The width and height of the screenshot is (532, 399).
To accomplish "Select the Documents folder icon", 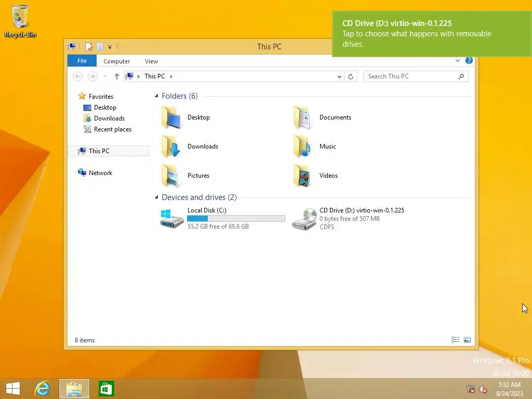I will point(303,117).
